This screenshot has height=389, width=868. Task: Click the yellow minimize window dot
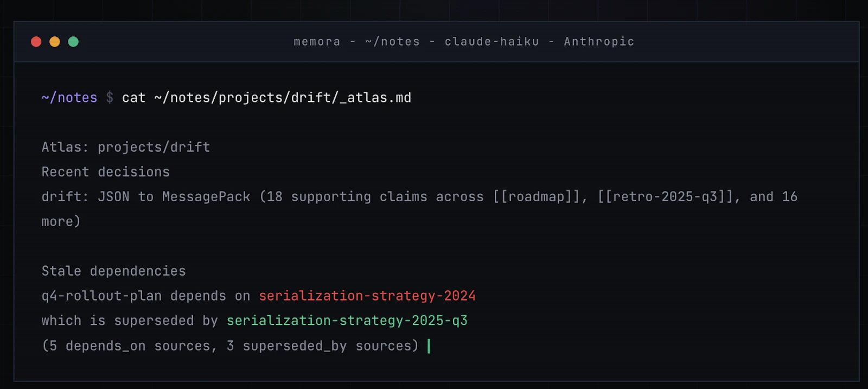point(55,42)
